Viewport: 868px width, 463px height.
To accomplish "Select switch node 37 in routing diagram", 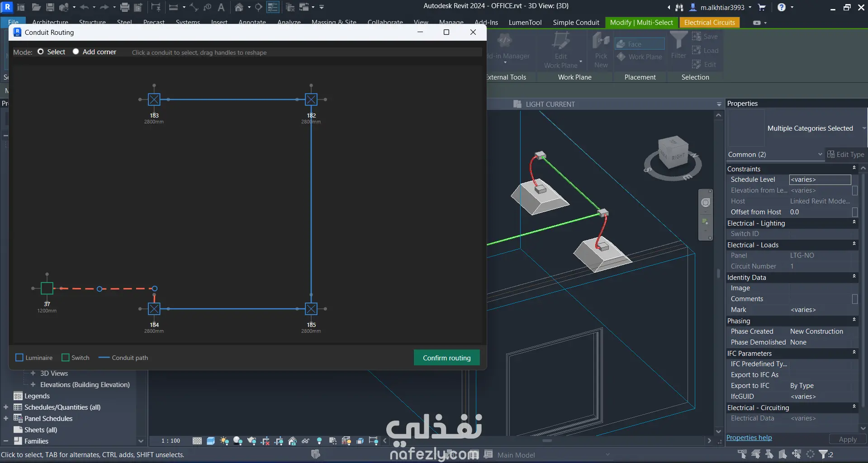I will click(x=47, y=288).
